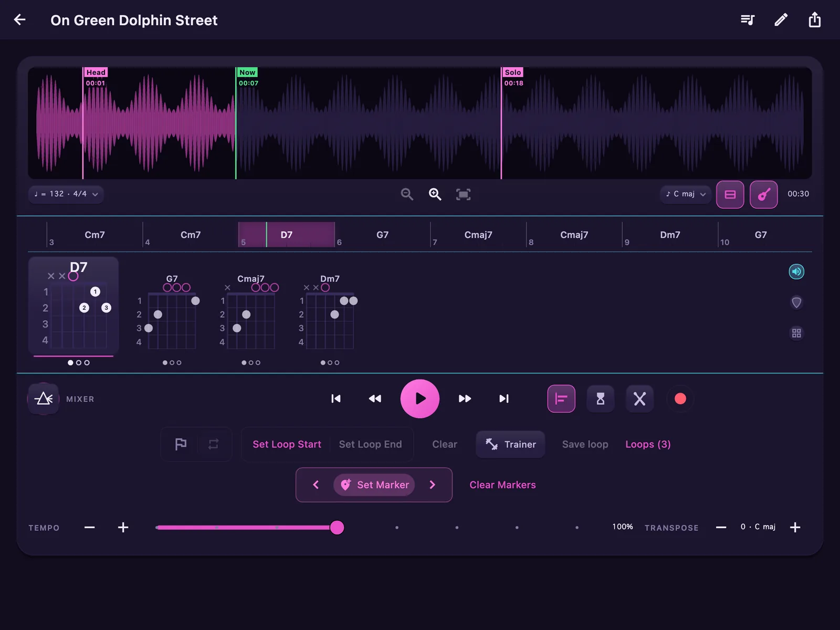Screen dimensions: 840x630
Task: Click the guitar pick icon
Action: 796,302
